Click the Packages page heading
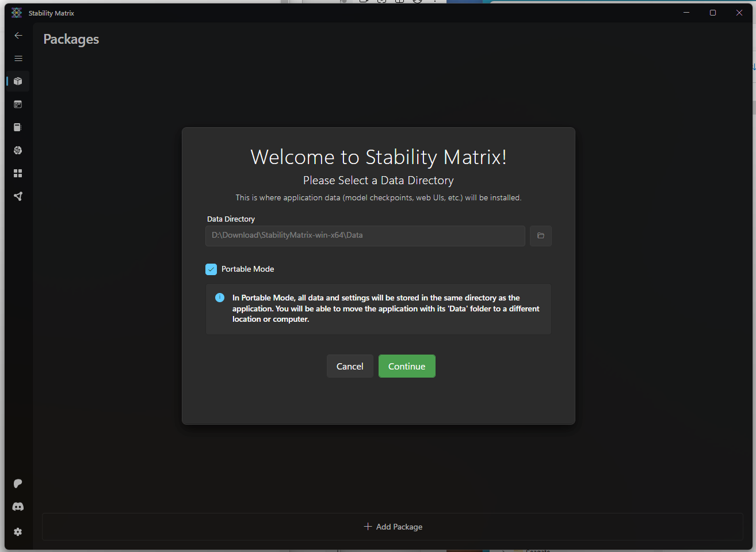 [71, 39]
